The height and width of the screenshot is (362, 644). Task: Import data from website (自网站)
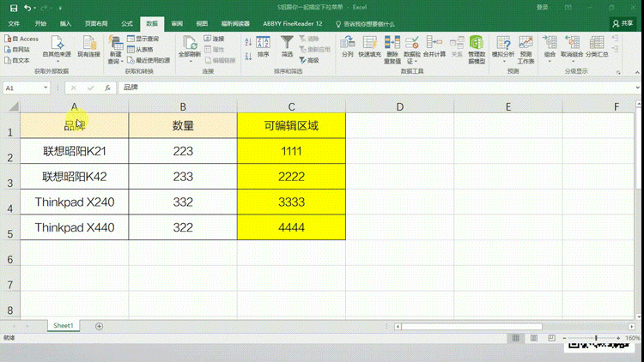[x=17, y=49]
